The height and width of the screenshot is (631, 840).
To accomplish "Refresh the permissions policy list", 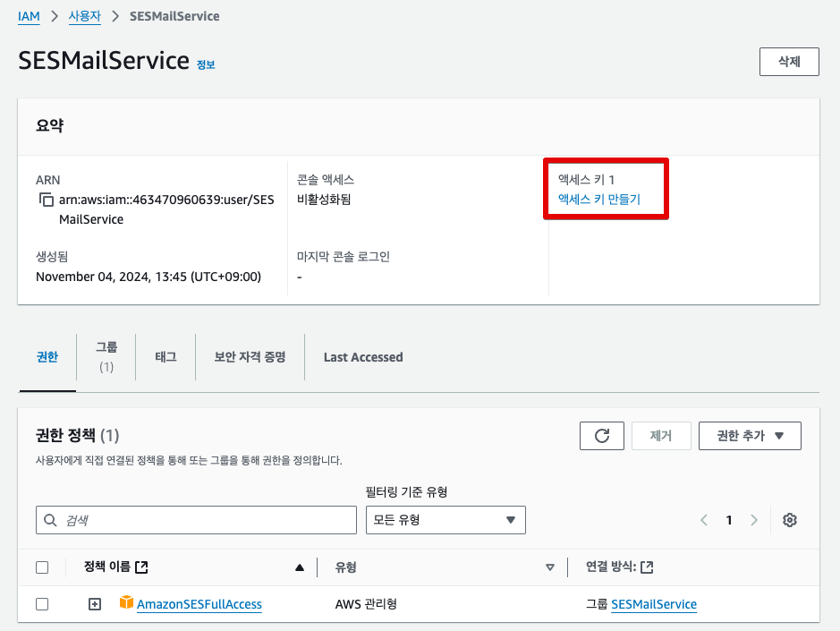I will (x=602, y=436).
